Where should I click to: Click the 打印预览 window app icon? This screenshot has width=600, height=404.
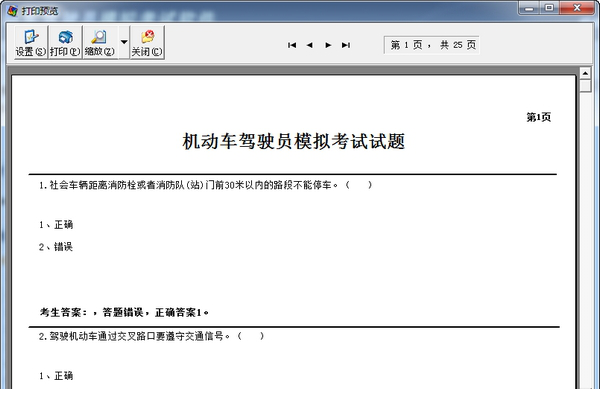(x=12, y=11)
